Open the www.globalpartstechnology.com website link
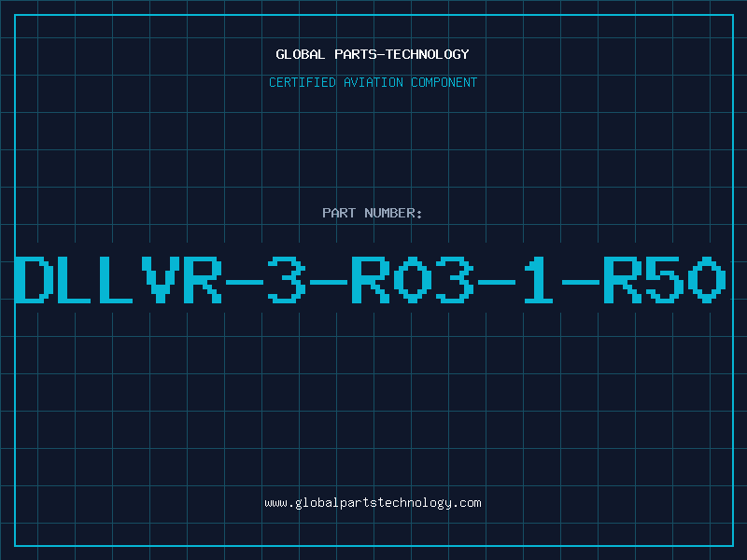The height and width of the screenshot is (560, 747). [373, 503]
